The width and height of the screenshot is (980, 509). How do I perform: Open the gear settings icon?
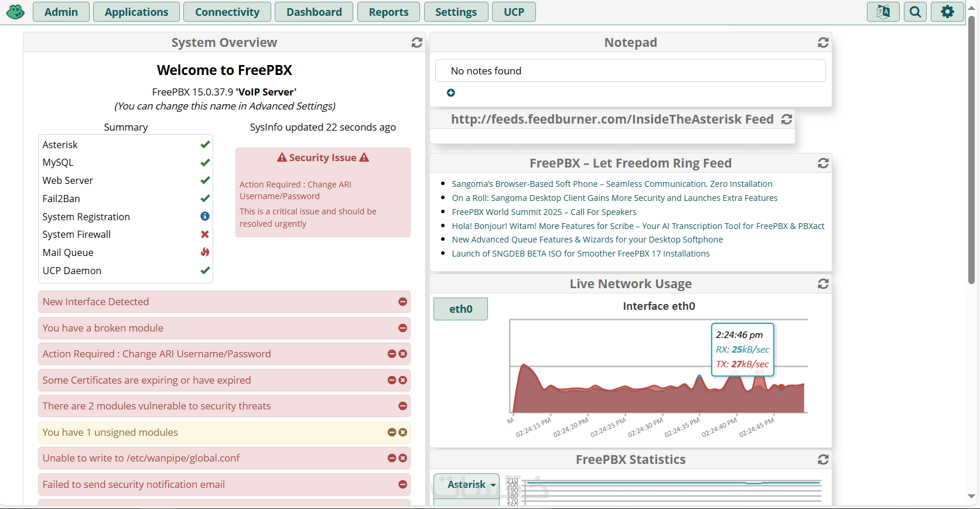tap(947, 12)
